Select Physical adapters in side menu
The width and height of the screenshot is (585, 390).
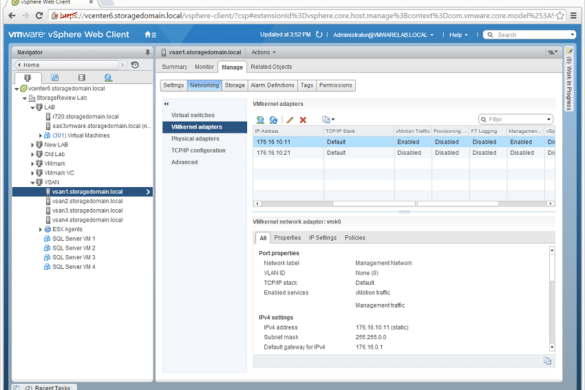click(195, 139)
